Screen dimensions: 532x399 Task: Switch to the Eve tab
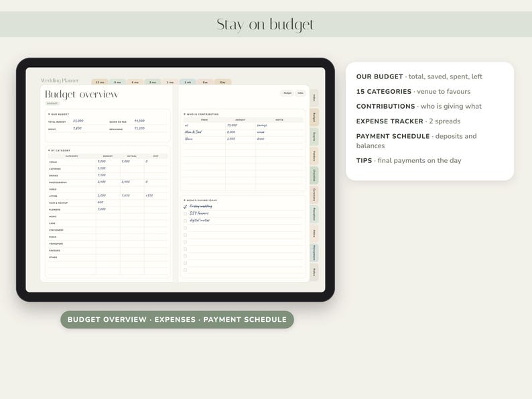pyautogui.click(x=205, y=82)
